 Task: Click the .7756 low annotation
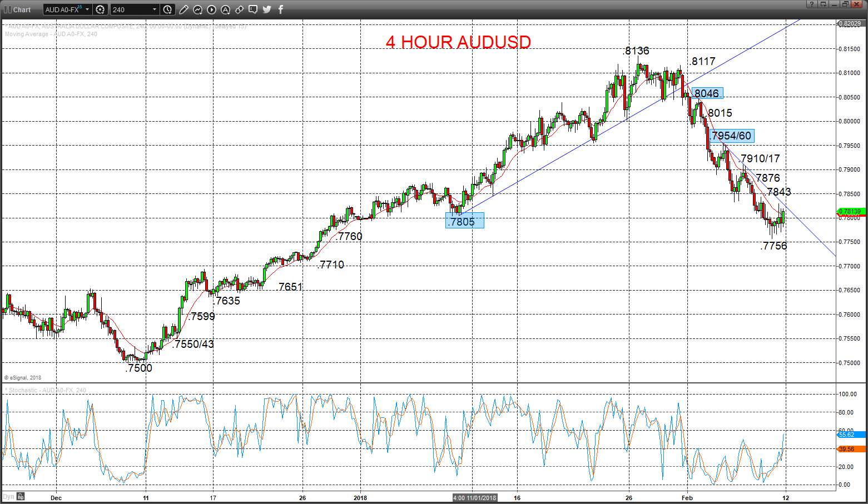coord(773,246)
